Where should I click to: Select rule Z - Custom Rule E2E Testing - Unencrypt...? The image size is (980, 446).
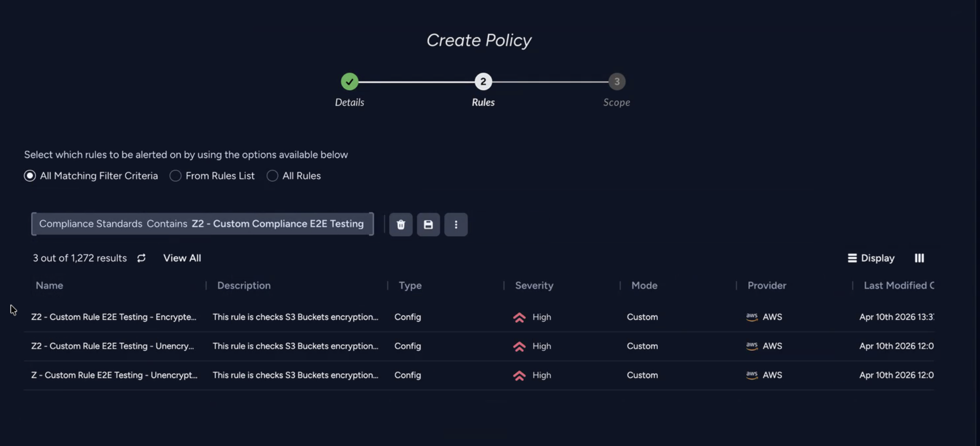114,375
